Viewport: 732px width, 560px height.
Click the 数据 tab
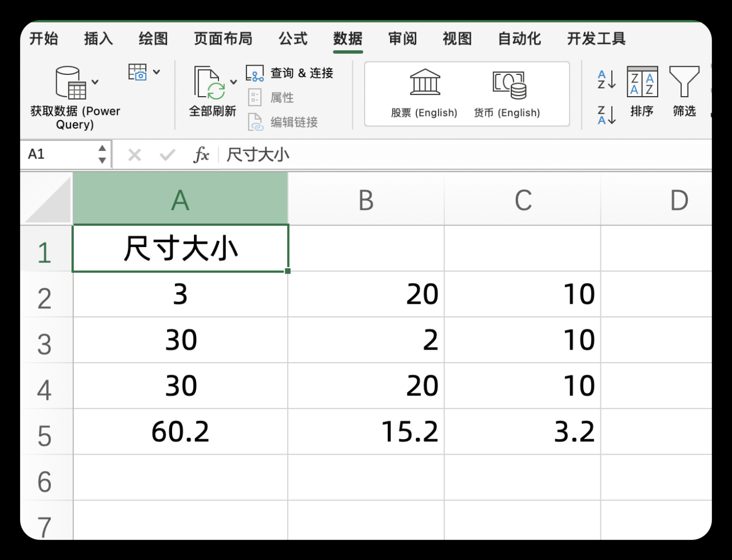[348, 38]
